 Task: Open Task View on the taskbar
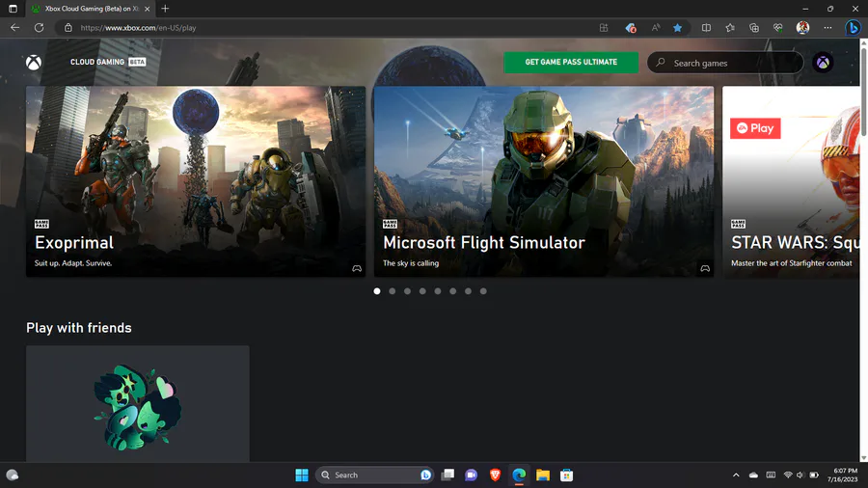point(448,474)
